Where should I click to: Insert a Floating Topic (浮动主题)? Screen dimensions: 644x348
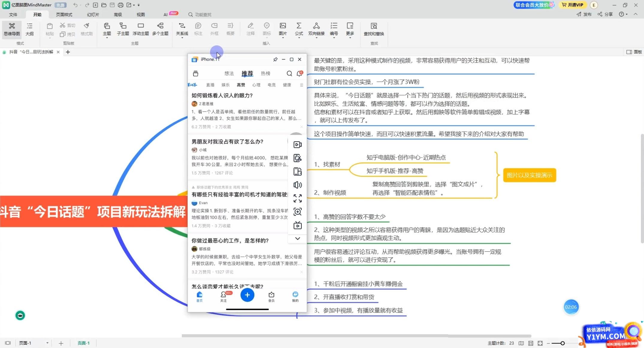point(140,29)
